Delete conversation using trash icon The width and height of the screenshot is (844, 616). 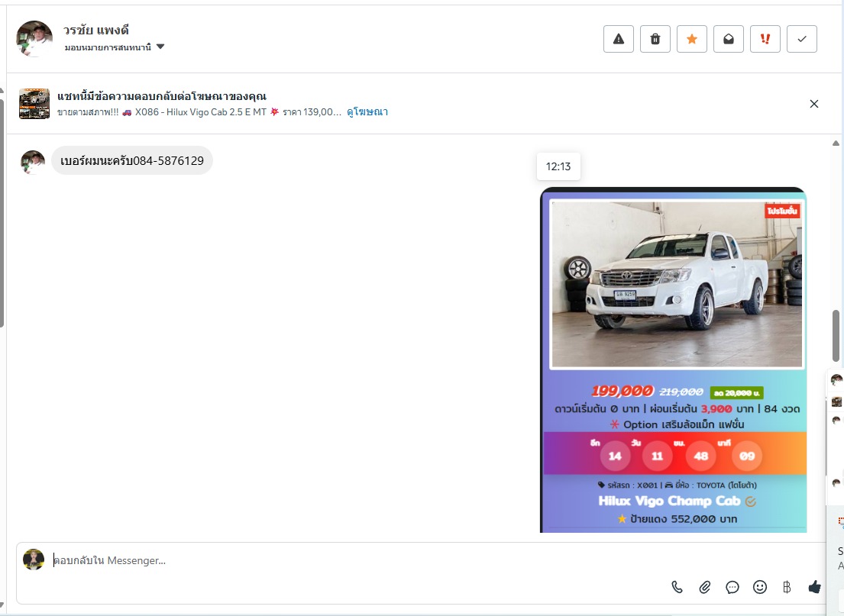click(655, 39)
